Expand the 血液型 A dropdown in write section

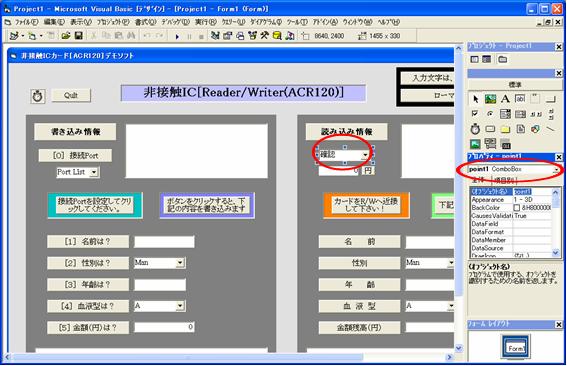pos(180,306)
